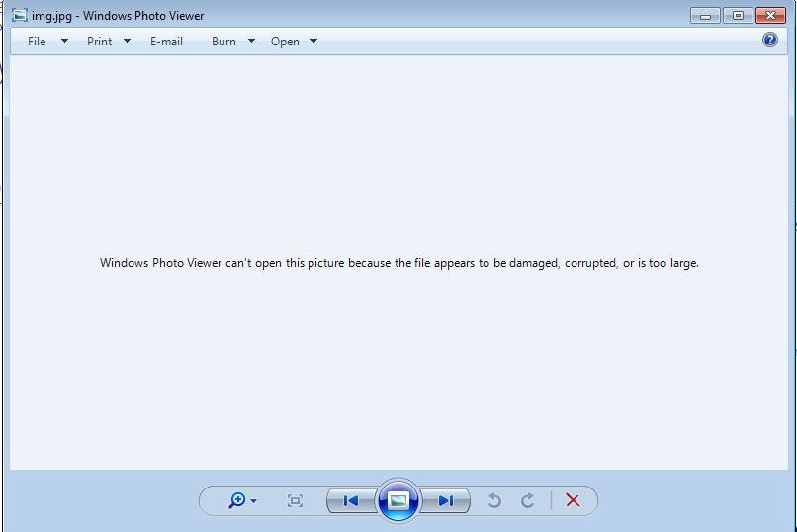The height and width of the screenshot is (532, 797).
Task: Open the Print menu
Action: 99,42
